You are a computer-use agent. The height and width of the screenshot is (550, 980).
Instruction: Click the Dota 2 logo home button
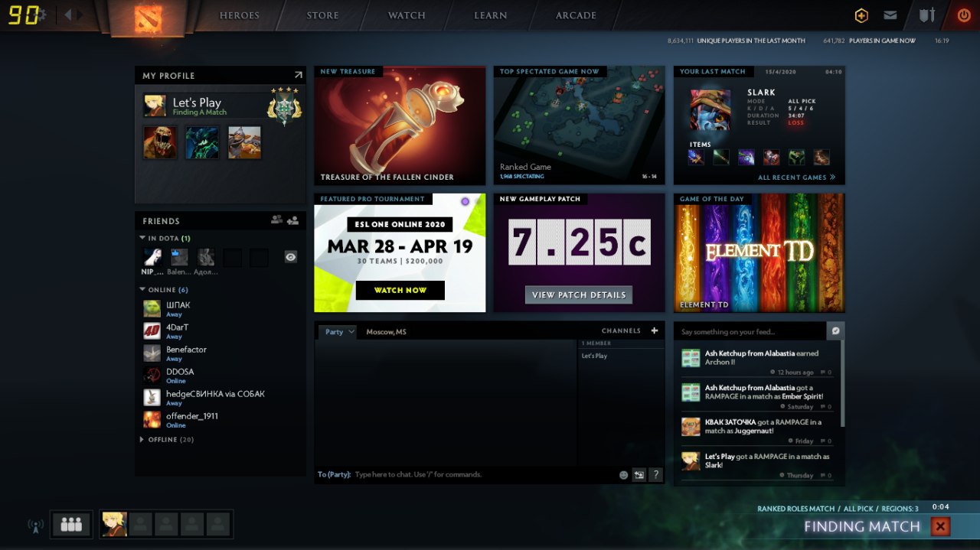coord(148,18)
